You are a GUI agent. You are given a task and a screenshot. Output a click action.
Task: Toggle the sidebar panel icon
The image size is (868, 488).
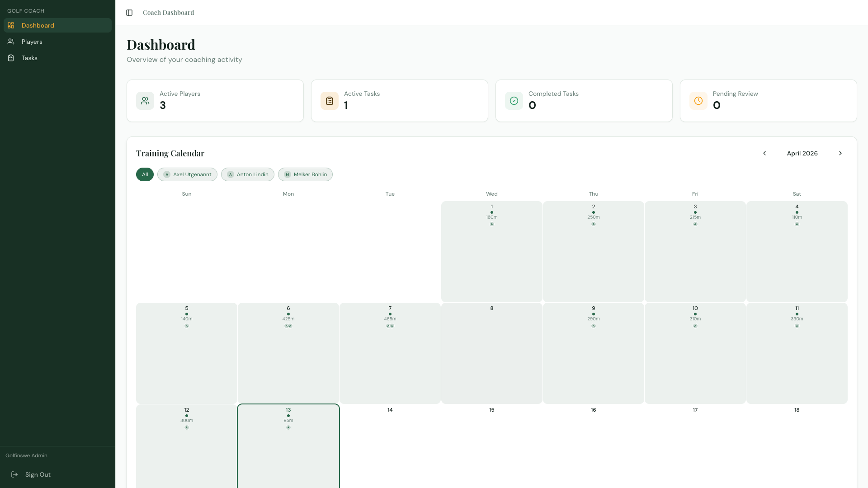[129, 13]
